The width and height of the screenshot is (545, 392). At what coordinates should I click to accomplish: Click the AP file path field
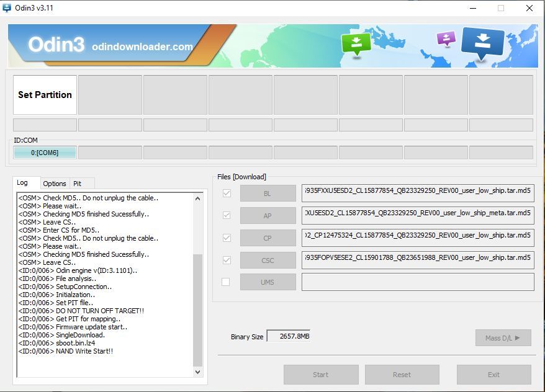tap(417, 215)
